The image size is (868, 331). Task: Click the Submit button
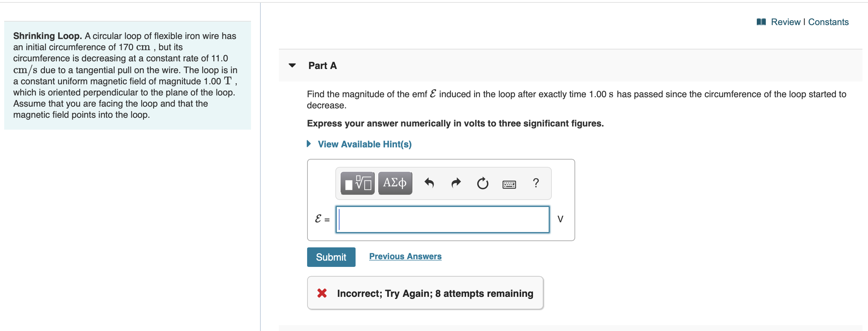[331, 257]
